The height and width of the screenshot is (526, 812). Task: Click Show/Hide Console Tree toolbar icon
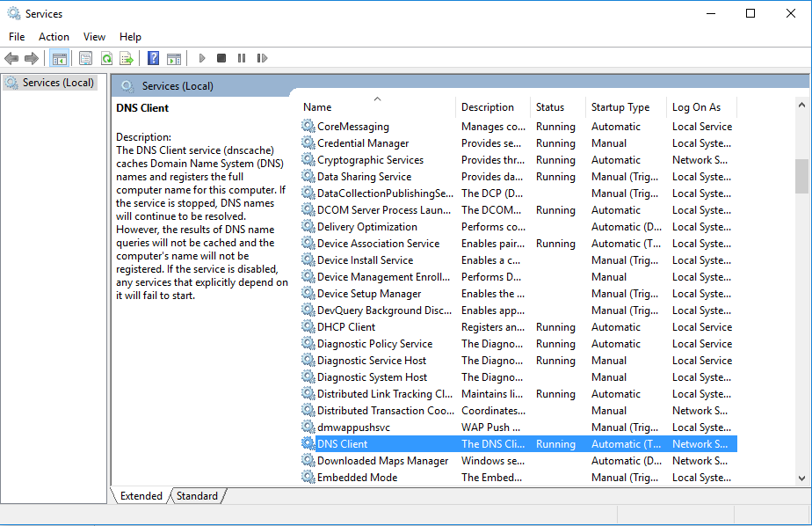60,59
